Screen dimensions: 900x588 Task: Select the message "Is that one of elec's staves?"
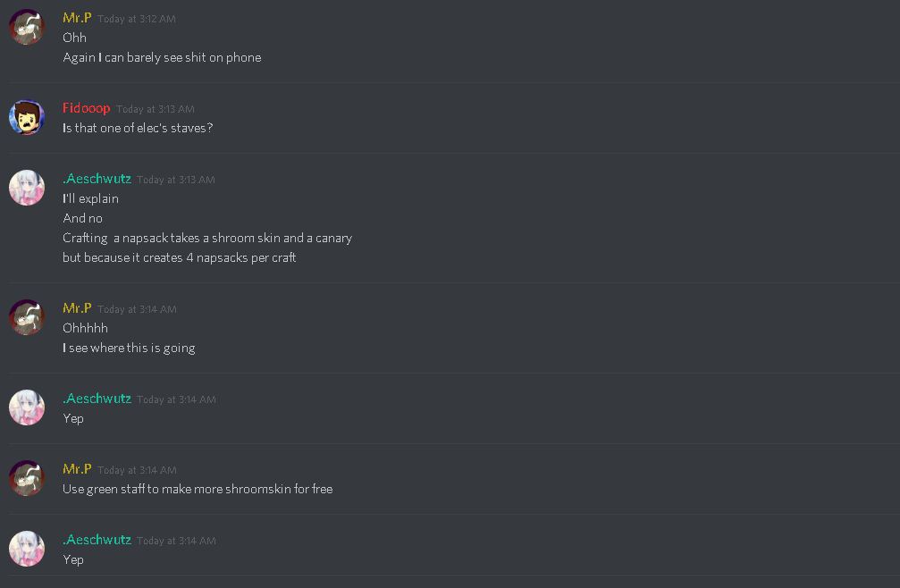(138, 128)
